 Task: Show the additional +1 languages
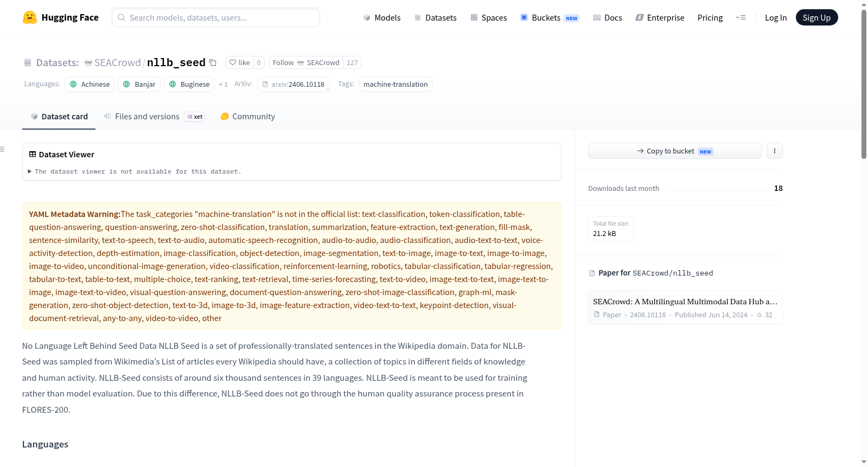pyautogui.click(x=223, y=85)
